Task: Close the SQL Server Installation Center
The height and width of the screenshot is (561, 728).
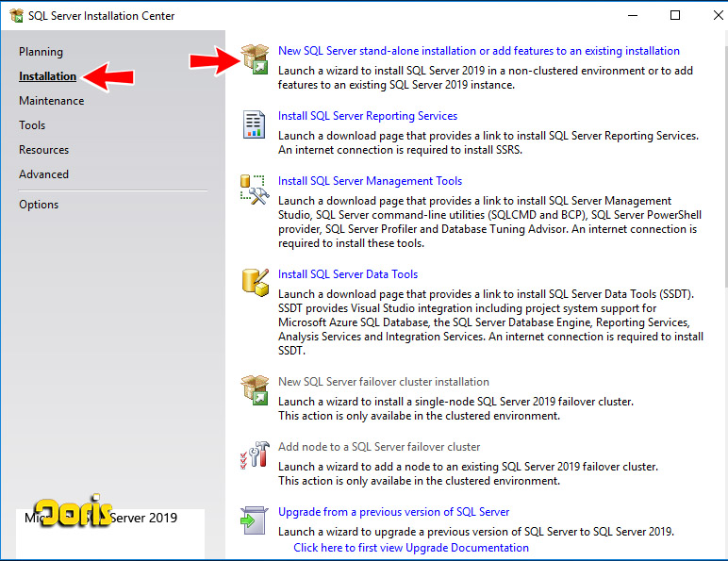Action: click(x=718, y=15)
